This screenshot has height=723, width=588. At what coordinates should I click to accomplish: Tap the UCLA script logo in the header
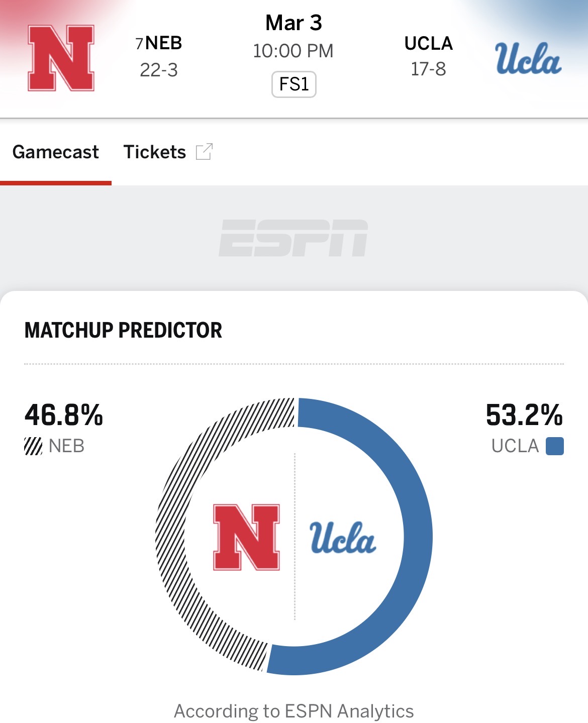pyautogui.click(x=528, y=58)
